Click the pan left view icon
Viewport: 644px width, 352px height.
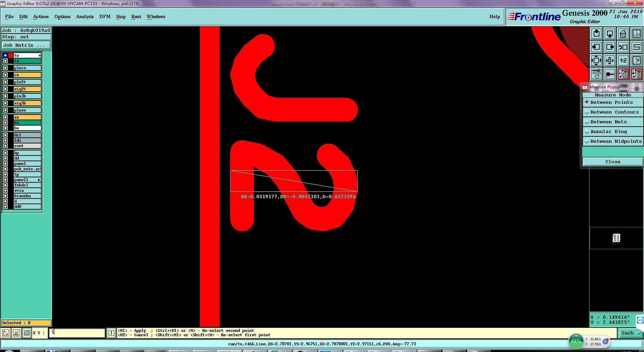(596, 47)
